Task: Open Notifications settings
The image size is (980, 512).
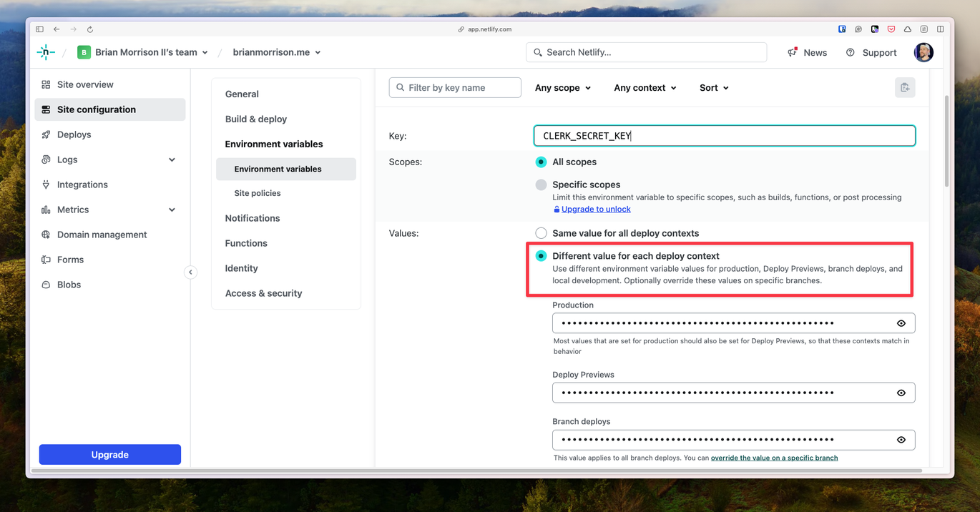Action: click(x=253, y=218)
